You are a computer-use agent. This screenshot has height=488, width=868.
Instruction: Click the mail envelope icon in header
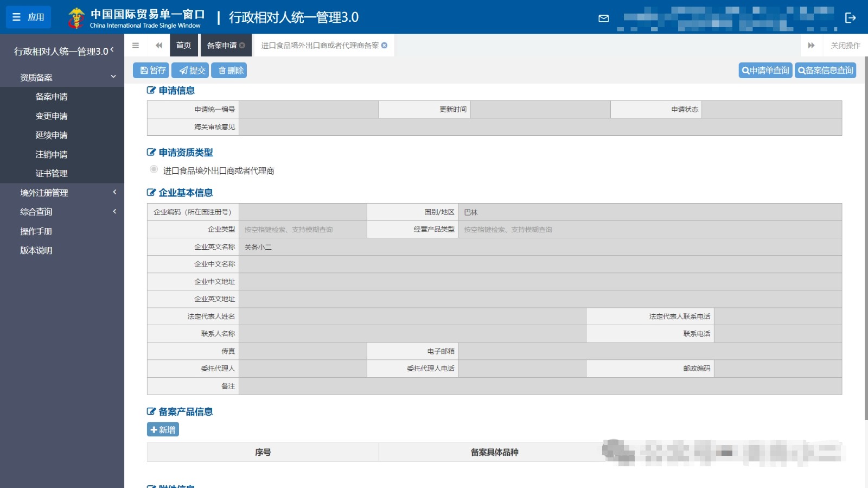[603, 18]
